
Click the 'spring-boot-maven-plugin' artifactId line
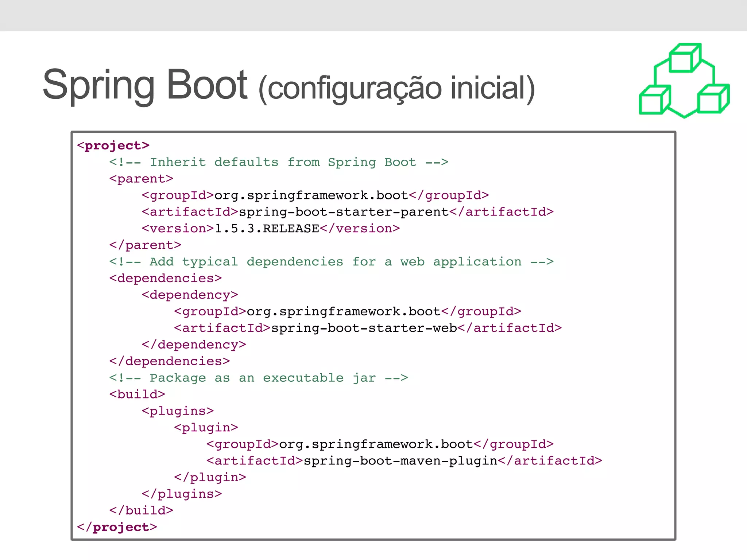[405, 460]
